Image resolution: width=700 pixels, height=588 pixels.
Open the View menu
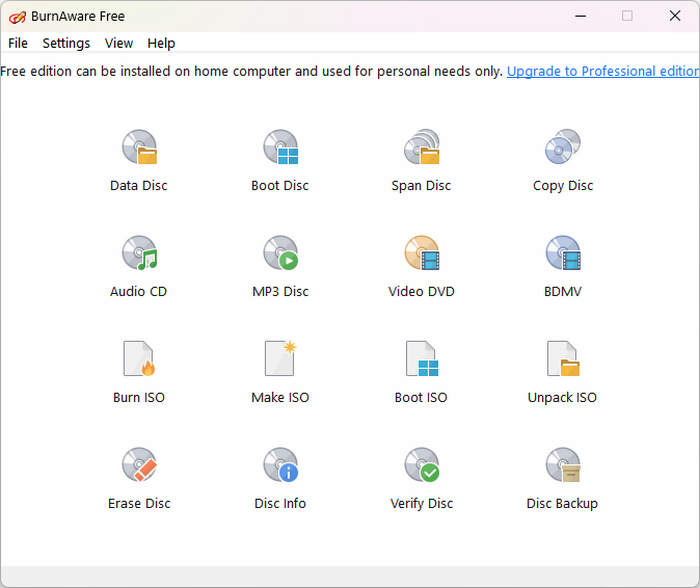[119, 43]
